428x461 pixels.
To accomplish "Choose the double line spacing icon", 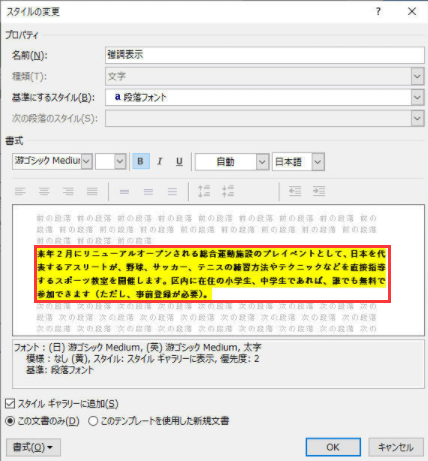I will (x=172, y=191).
